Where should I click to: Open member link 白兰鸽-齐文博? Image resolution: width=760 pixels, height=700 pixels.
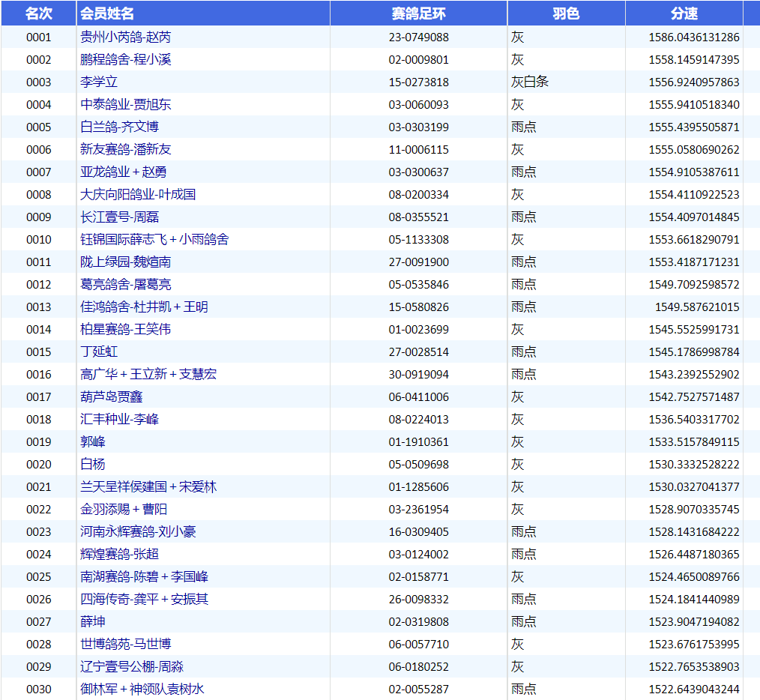coord(119,127)
